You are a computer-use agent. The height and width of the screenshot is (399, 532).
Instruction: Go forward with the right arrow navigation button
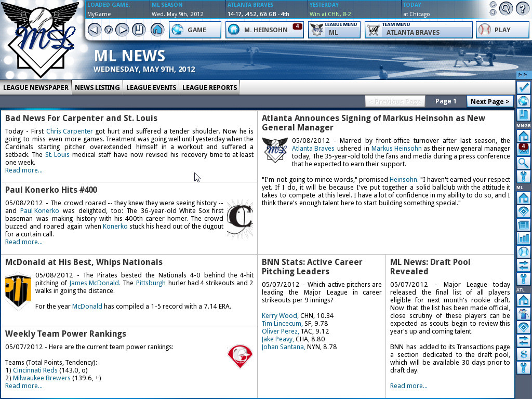pos(122,30)
